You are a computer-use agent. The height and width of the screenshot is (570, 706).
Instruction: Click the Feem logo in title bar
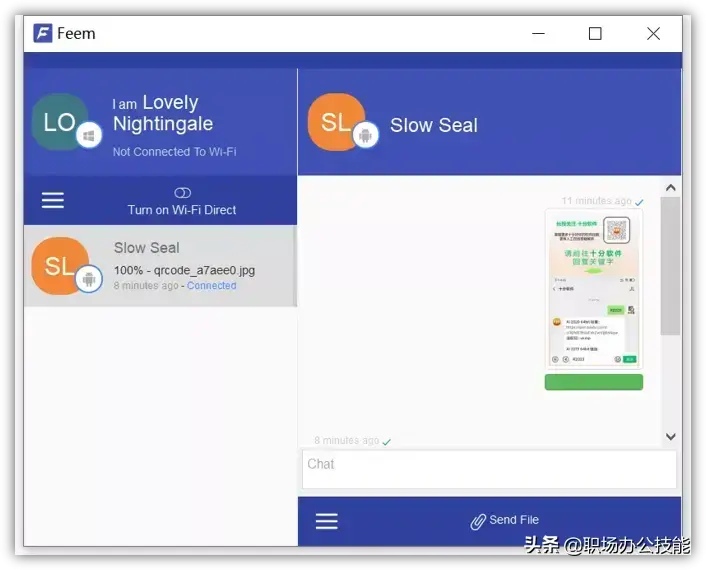tap(43, 33)
